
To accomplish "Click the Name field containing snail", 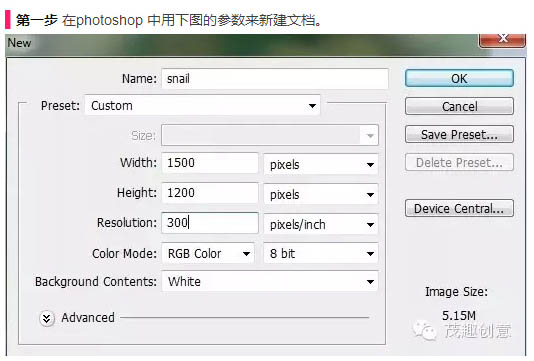I will pyautogui.click(x=275, y=79).
